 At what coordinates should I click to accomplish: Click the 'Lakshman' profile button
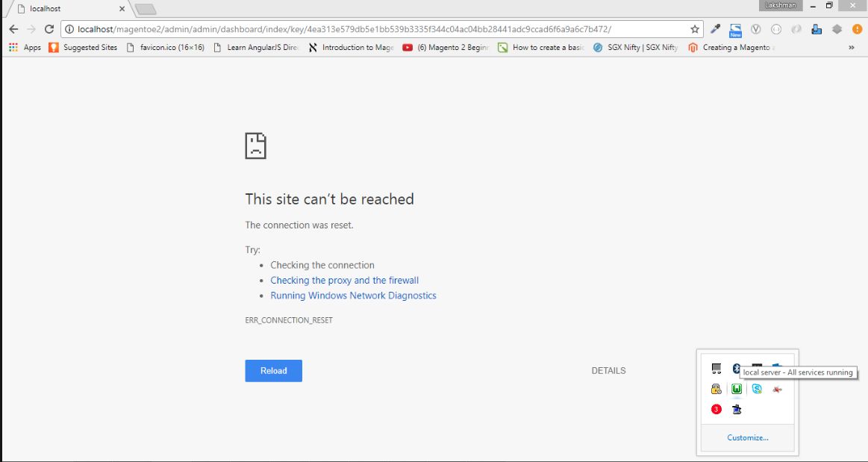(781, 5)
